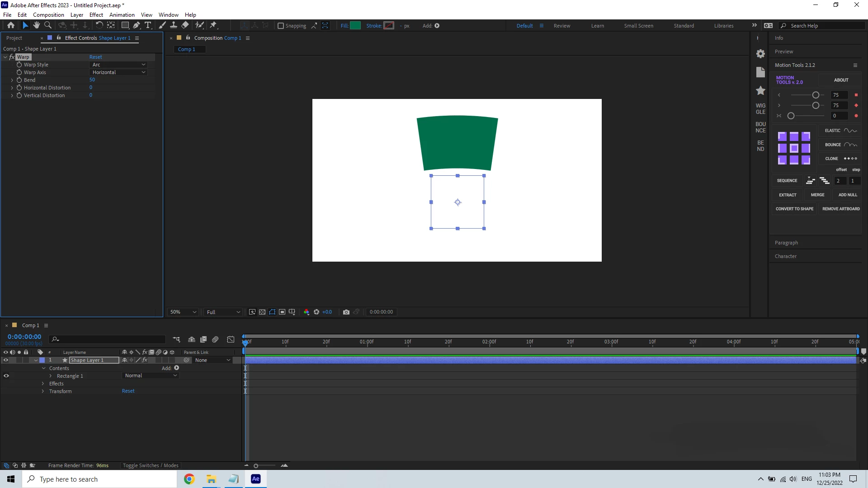Click the Puppet Pin tool
This screenshot has height=488, width=868.
213,25
